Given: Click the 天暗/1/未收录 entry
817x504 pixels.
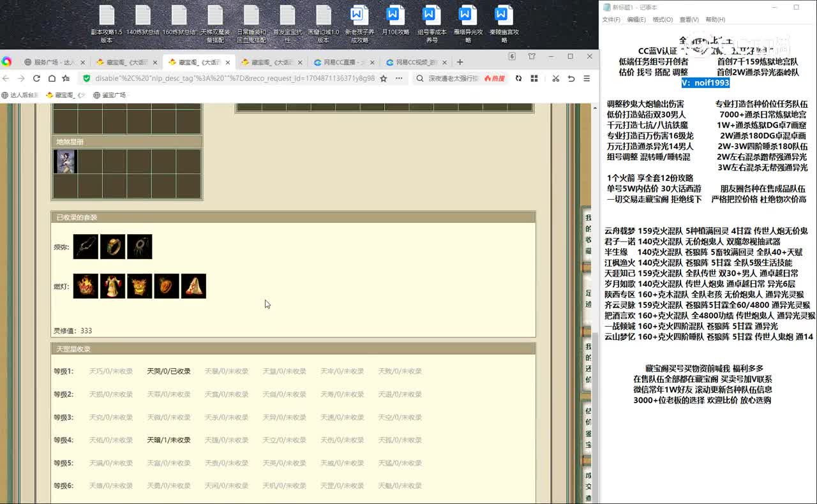Looking at the screenshot, I should click(169, 440).
